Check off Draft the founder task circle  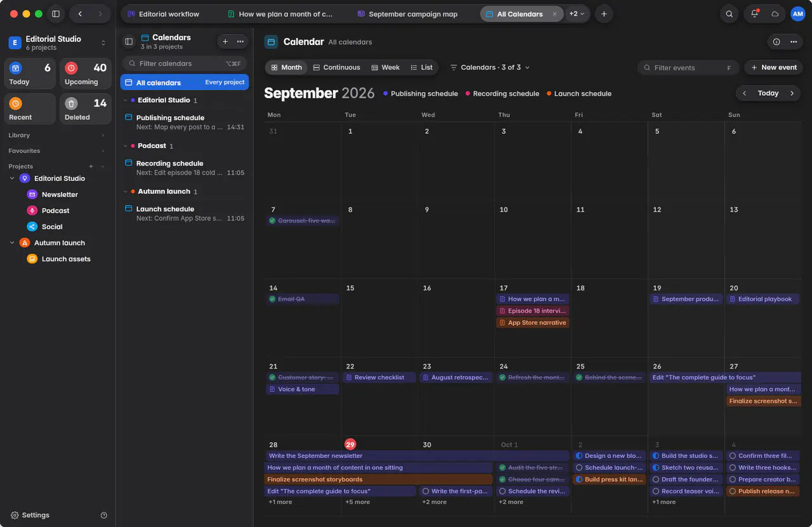tap(656, 479)
